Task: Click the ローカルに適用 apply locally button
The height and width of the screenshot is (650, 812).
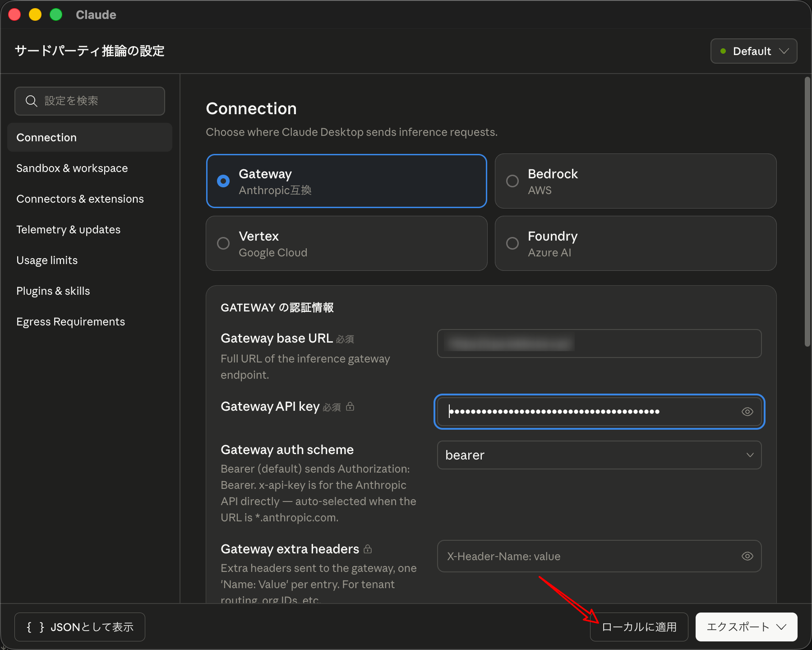Action: click(x=639, y=627)
